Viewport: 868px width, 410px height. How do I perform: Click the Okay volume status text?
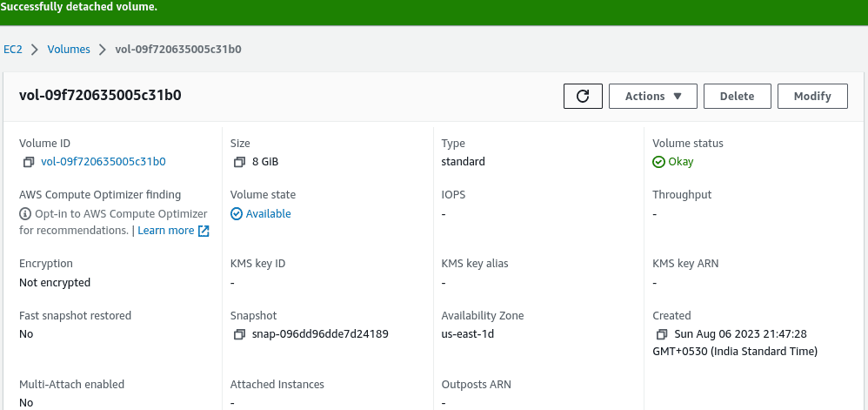point(681,162)
